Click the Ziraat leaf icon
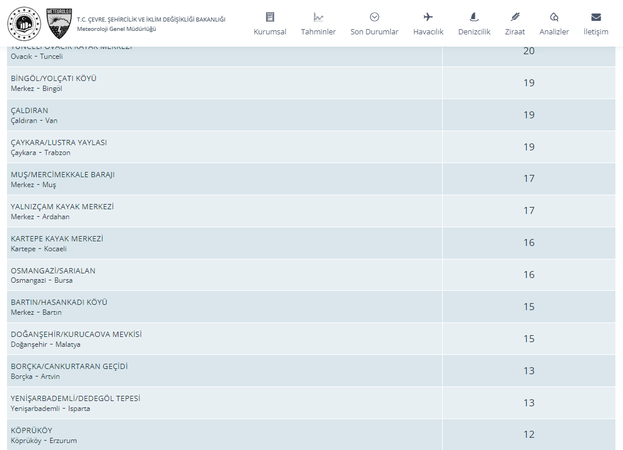The image size is (623, 450). [x=515, y=17]
